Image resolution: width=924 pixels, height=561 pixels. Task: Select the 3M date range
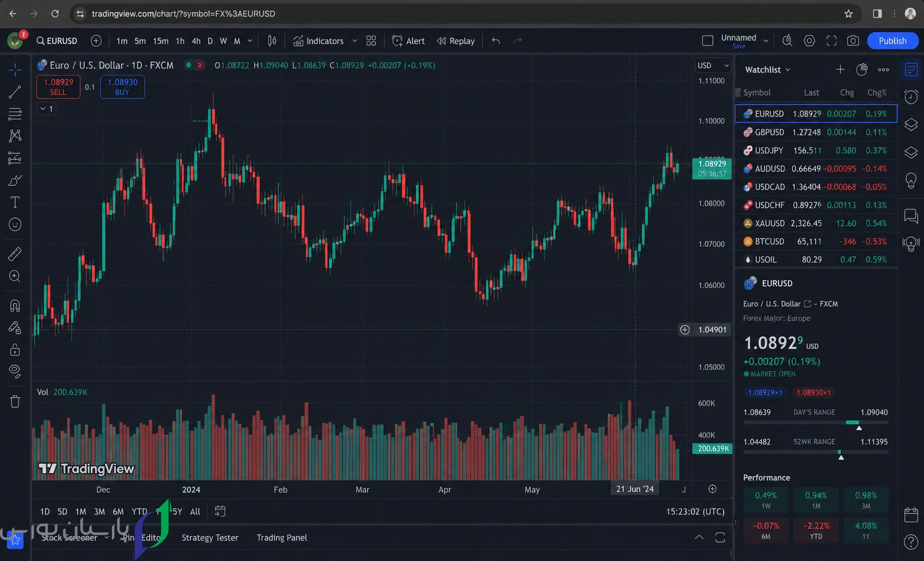point(99,511)
